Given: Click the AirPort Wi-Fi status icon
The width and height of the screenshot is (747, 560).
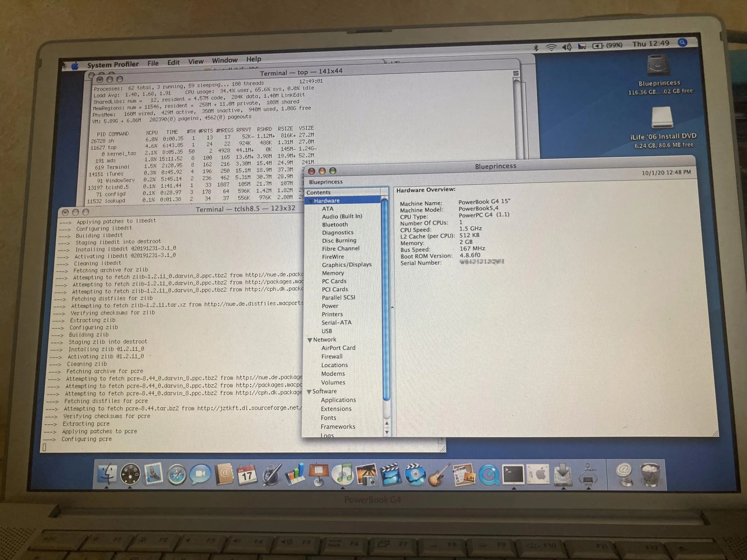Looking at the screenshot, I should click(551, 47).
